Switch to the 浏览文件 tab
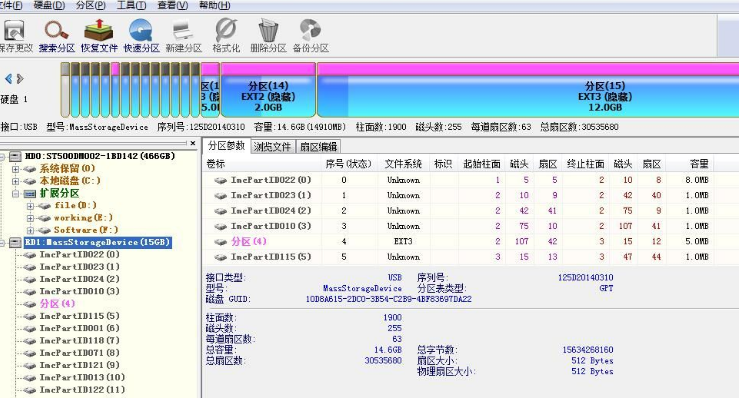Viewport: 745px width, 398px height. click(x=272, y=146)
